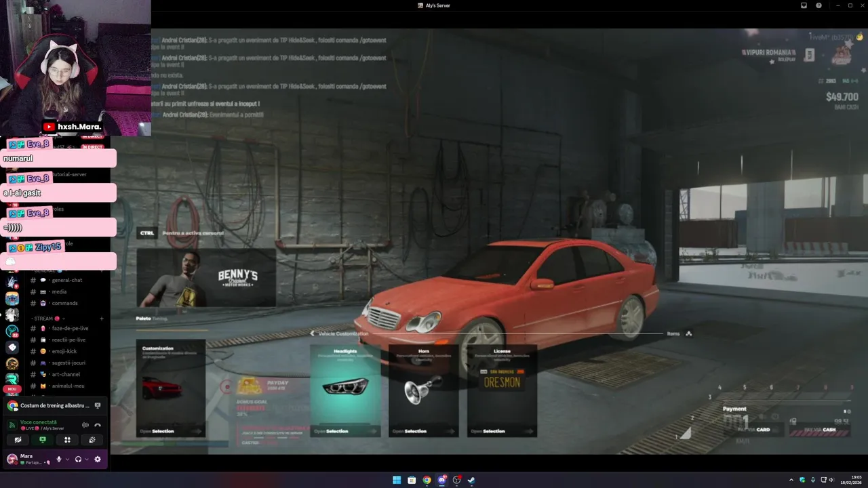Open Discord from the taskbar
The height and width of the screenshot is (488, 868).
(441, 481)
